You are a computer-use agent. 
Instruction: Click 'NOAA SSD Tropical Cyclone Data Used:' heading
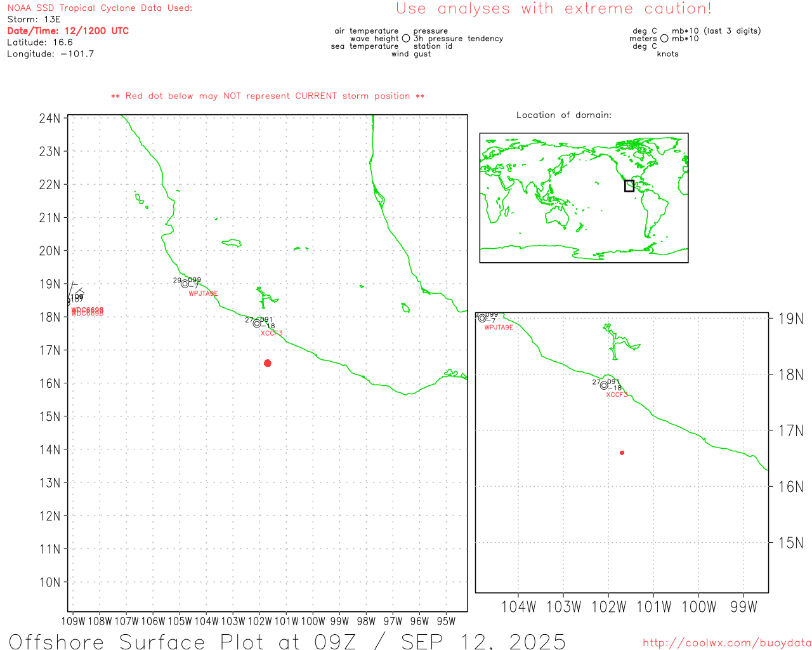tap(100, 8)
